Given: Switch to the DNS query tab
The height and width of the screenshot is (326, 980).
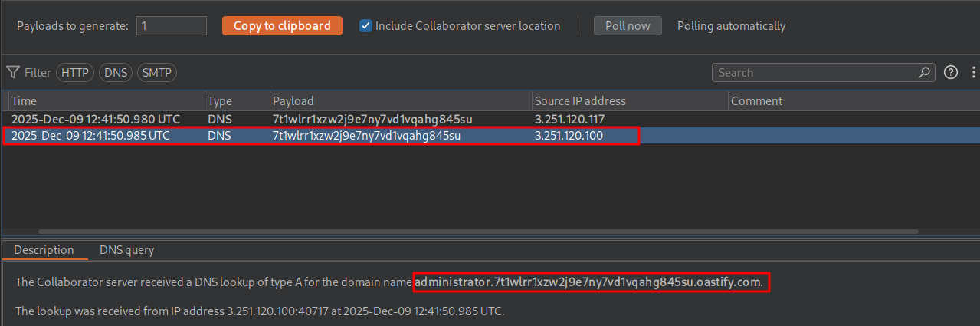Looking at the screenshot, I should tap(126, 250).
